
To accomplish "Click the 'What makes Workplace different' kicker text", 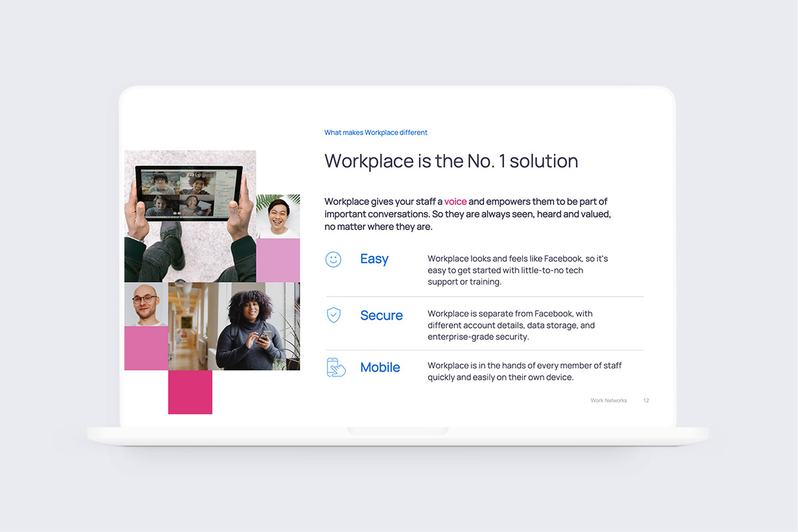I will coord(376,132).
